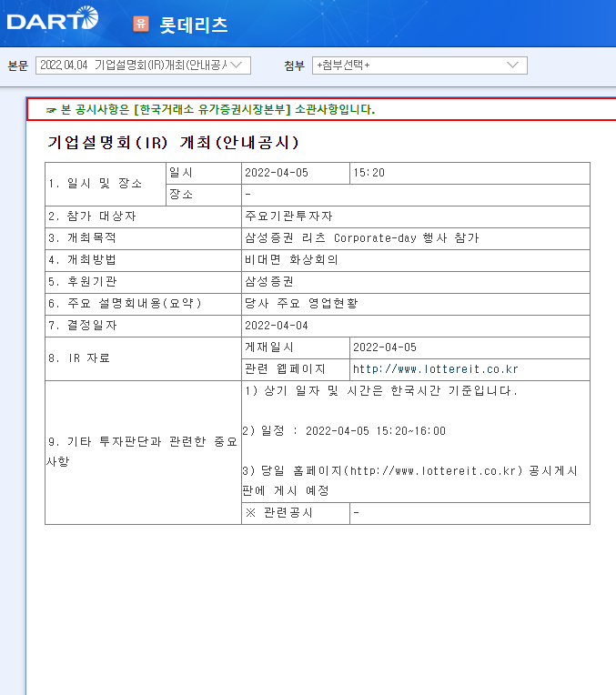This screenshot has width=616, height=695.
Task: Click the 본문 label
Action: click(x=17, y=65)
